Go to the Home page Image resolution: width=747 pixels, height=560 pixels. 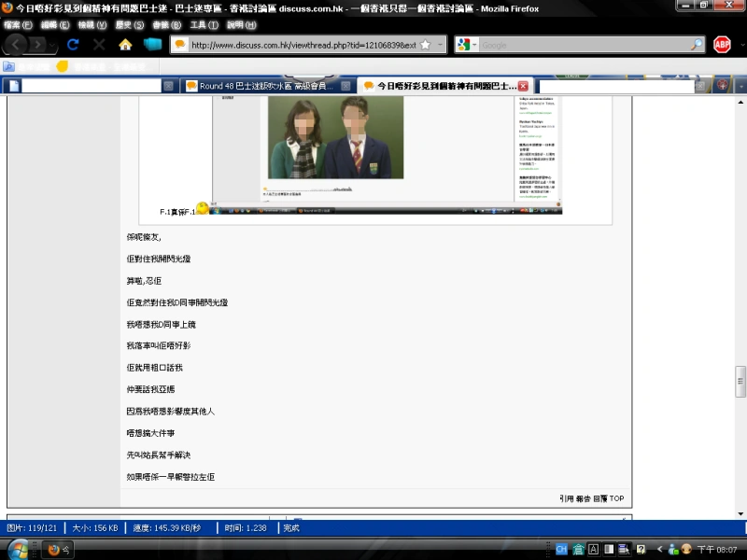click(x=125, y=45)
